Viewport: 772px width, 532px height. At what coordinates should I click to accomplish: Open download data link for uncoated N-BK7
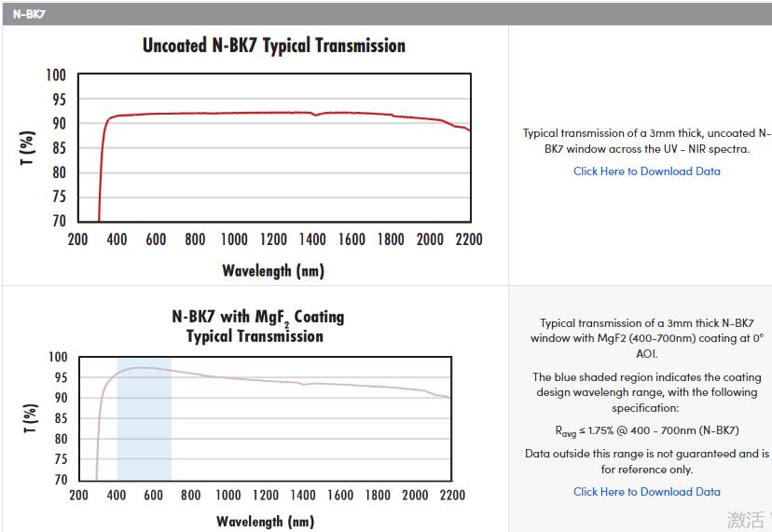(x=646, y=171)
